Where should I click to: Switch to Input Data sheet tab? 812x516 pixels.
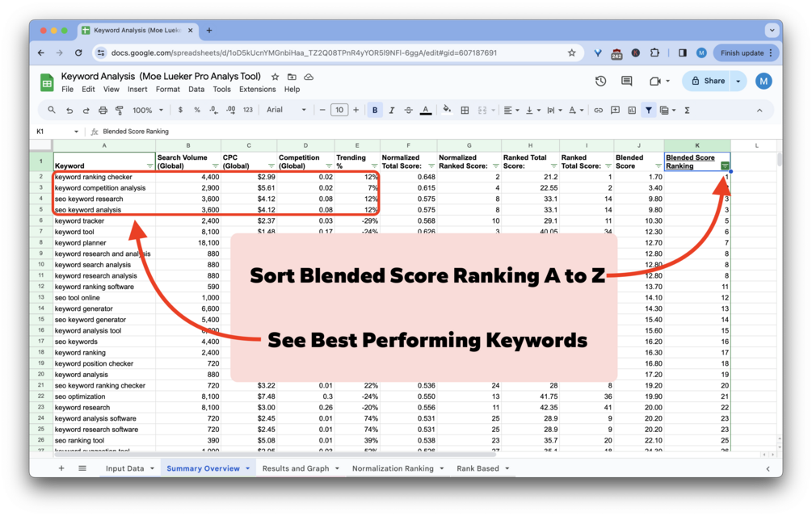124,468
